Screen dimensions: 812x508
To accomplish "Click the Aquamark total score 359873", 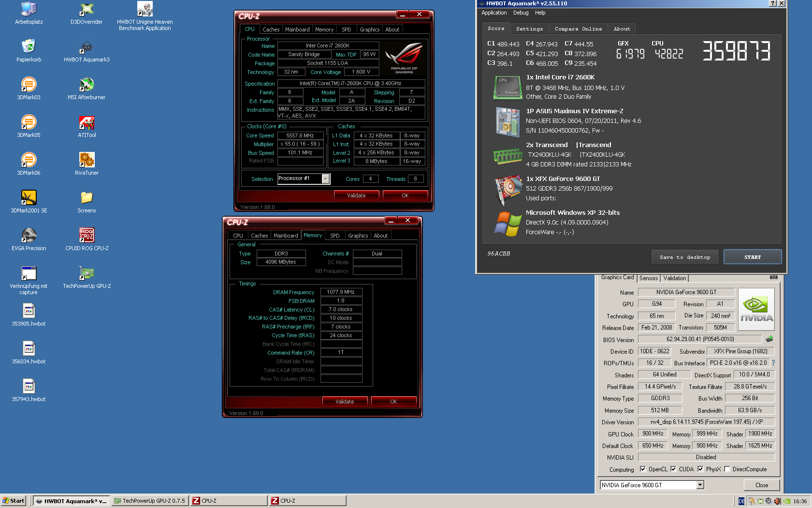I will tap(736, 51).
